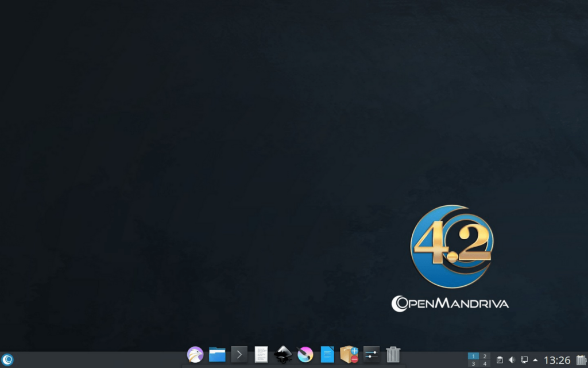
Task: Switch to virtual desktop 1
Action: 473,356
